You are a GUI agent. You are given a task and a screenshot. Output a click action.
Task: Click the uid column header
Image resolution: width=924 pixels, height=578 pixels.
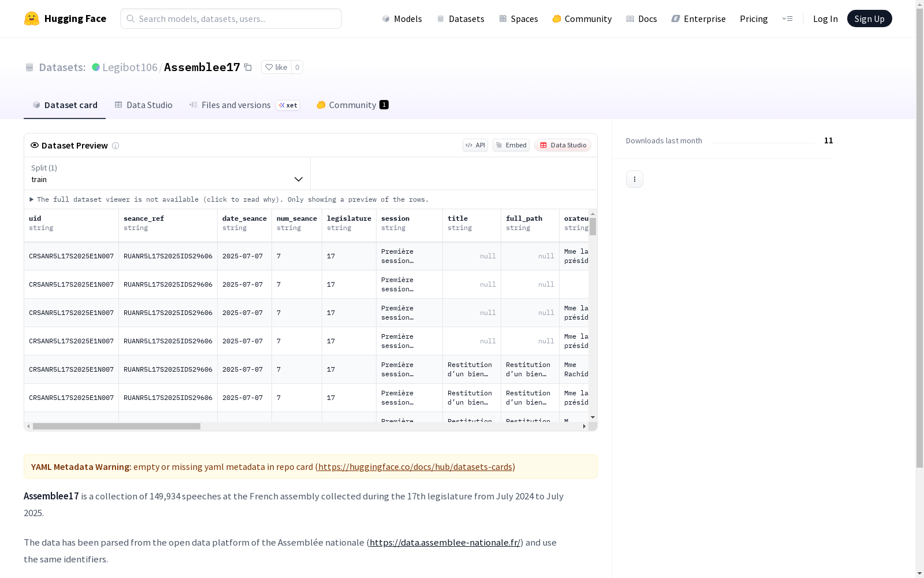71,225
